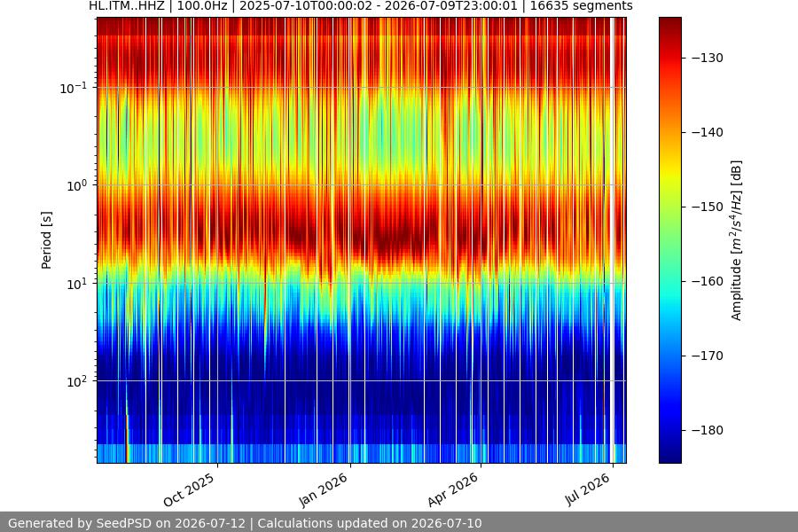Click the '−140' colorbar tick label
This screenshot has width=798, height=532.
click(708, 132)
